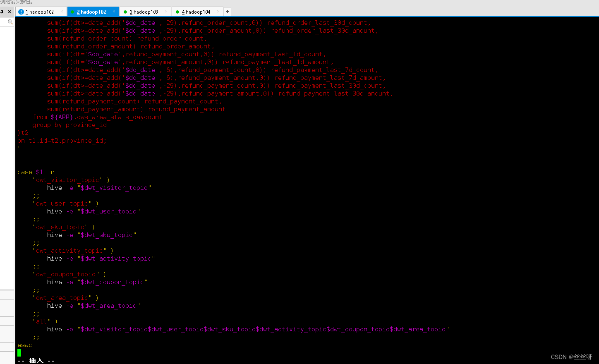Viewport: 599px width, 364px height.
Task: Pin the left session panel
Action: pyautogui.click(x=2, y=12)
